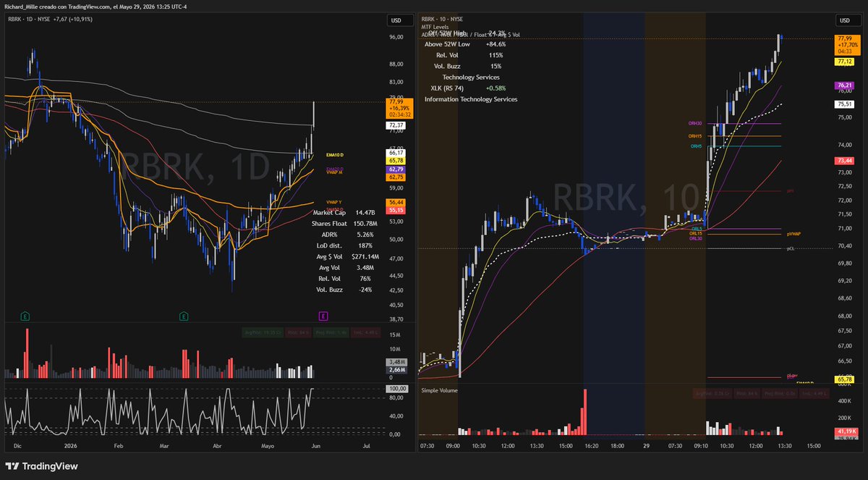Click the Above 52W Low +84.6% value

(x=495, y=44)
